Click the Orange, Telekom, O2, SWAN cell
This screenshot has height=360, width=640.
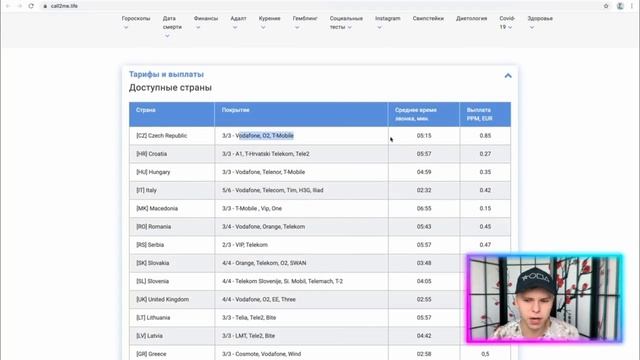click(x=301, y=263)
